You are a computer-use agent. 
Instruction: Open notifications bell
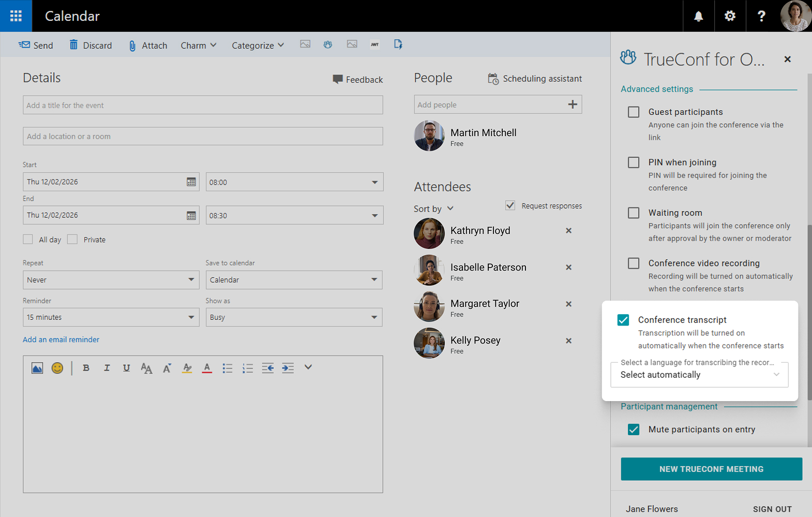698,16
